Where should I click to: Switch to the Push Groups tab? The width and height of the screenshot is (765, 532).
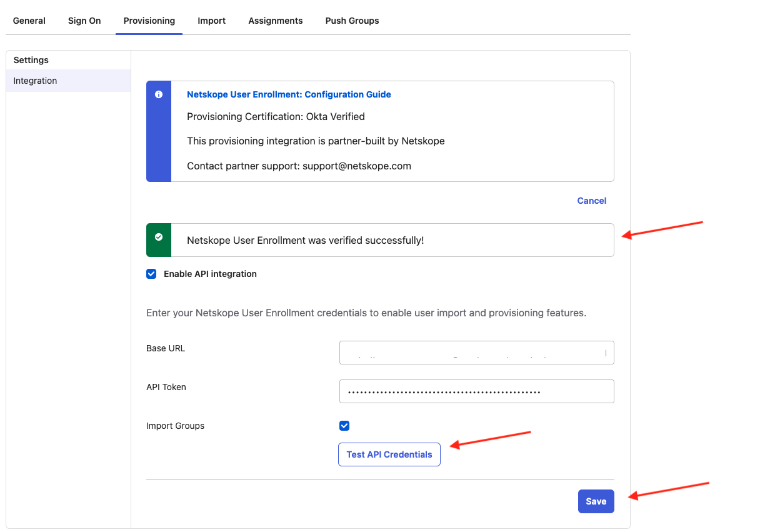(x=352, y=21)
